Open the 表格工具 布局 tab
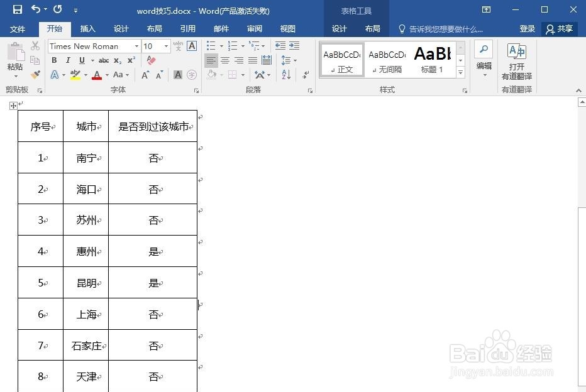 (373, 28)
